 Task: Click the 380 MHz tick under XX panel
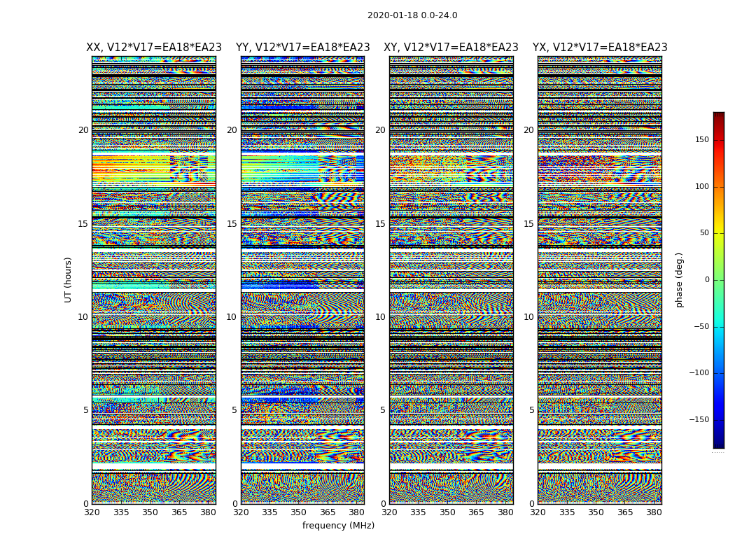(x=208, y=512)
